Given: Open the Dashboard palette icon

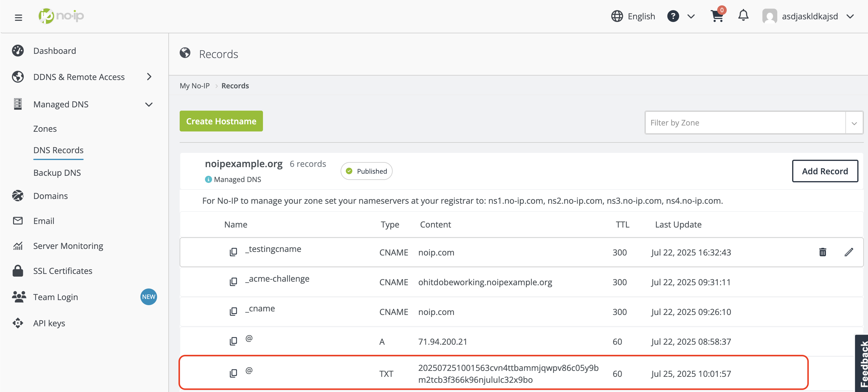Looking at the screenshot, I should coord(18,51).
